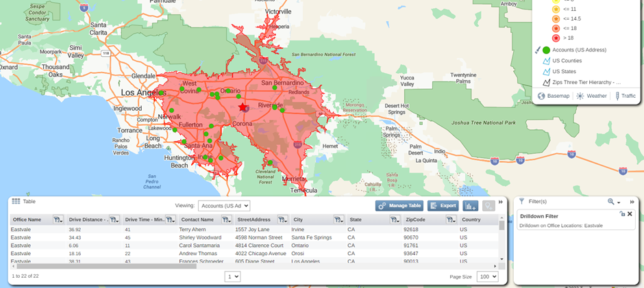Expand the filter zoom magnifier dropdown
The width and height of the screenshot is (644, 288).
pyautogui.click(x=613, y=202)
